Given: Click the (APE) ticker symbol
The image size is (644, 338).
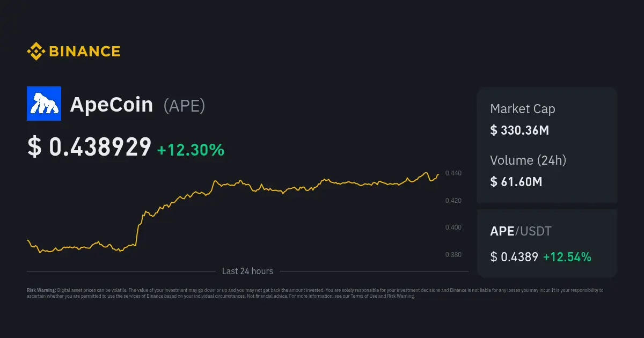Looking at the screenshot, I should coord(184,106).
